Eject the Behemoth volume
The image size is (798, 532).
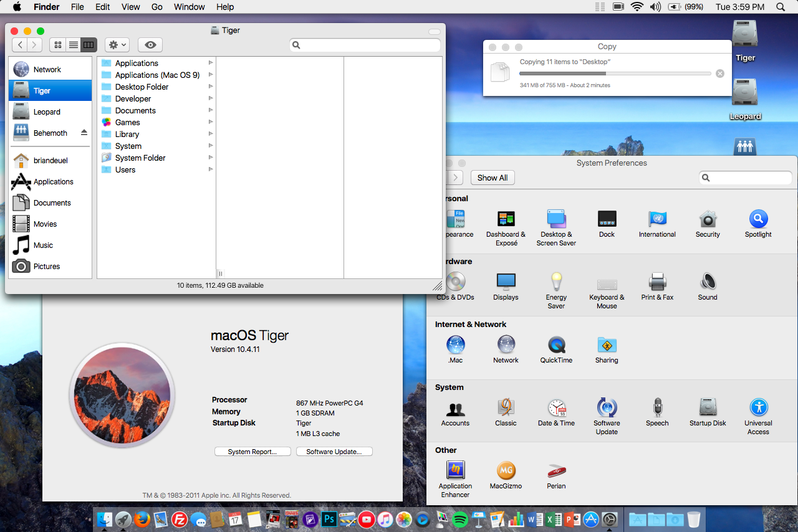(x=84, y=133)
